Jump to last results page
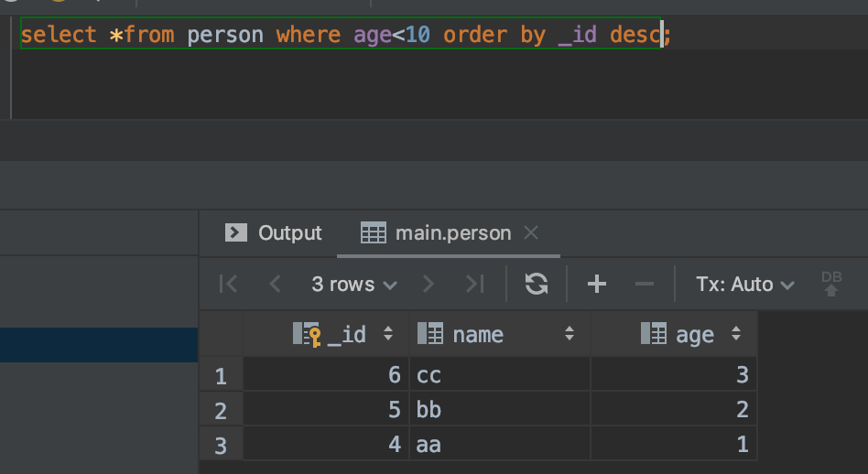This screenshot has height=474, width=868. pyautogui.click(x=474, y=285)
